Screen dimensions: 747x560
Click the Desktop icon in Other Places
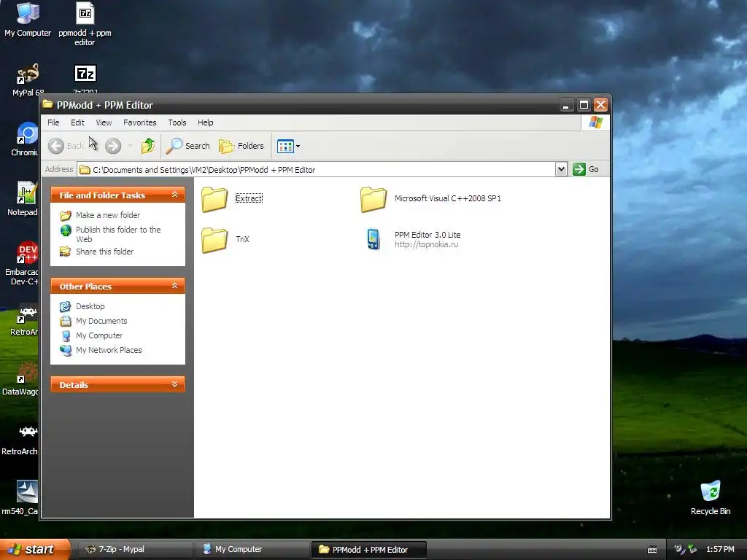[65, 306]
